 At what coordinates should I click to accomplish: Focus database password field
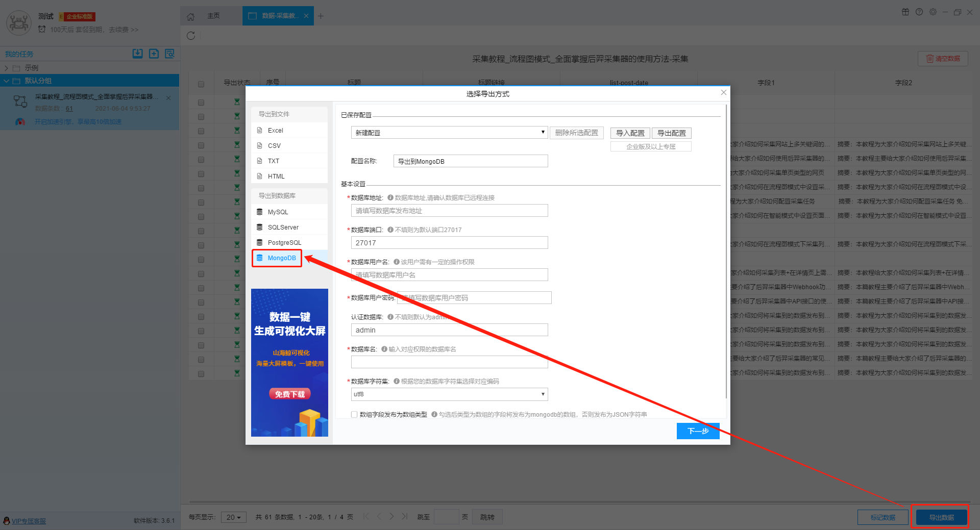click(x=474, y=298)
